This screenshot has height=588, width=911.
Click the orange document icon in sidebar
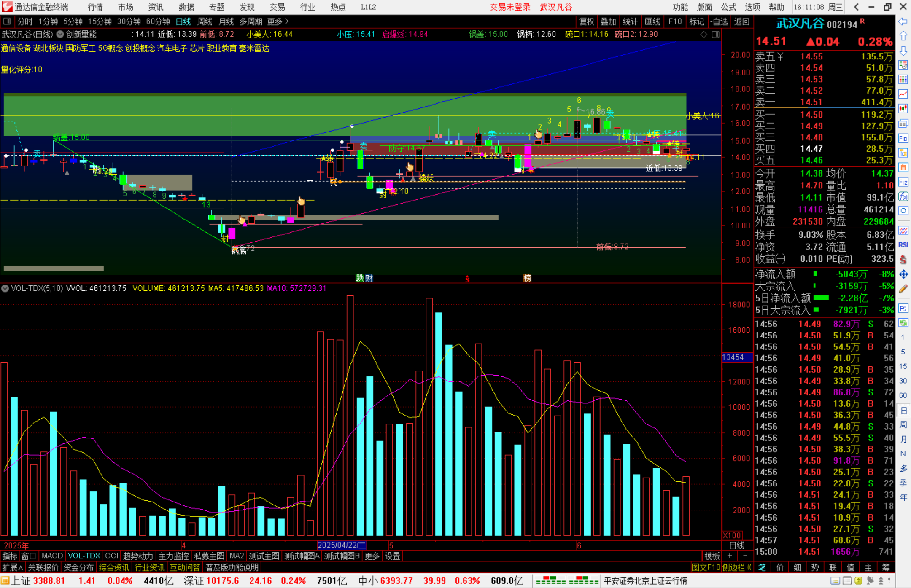pyautogui.click(x=903, y=167)
